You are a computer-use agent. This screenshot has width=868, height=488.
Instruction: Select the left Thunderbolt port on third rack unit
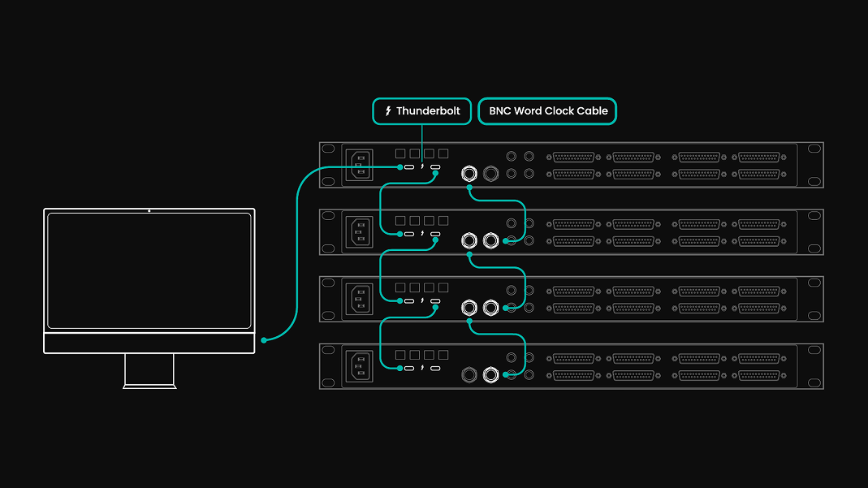tap(409, 301)
